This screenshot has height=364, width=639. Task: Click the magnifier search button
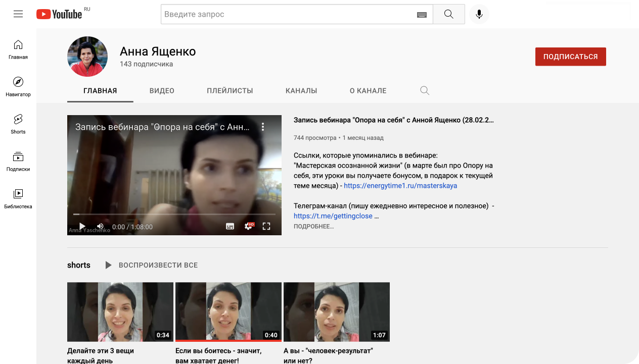click(x=449, y=14)
